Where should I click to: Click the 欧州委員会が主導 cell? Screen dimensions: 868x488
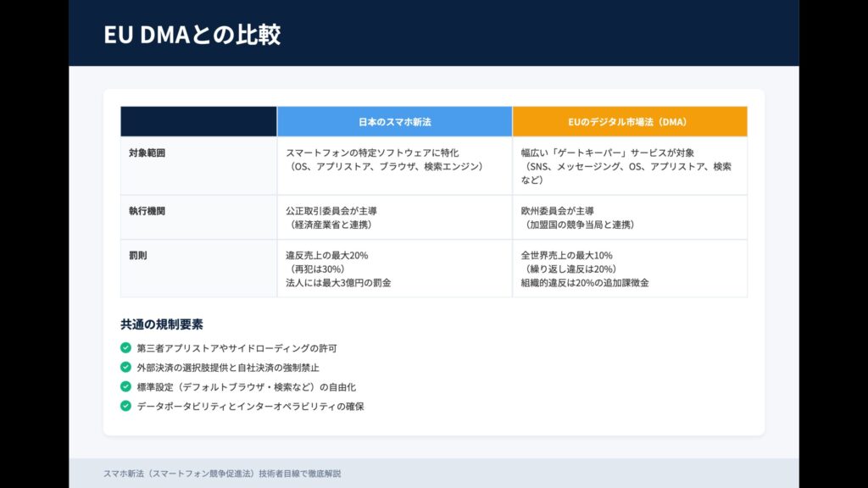(629, 218)
